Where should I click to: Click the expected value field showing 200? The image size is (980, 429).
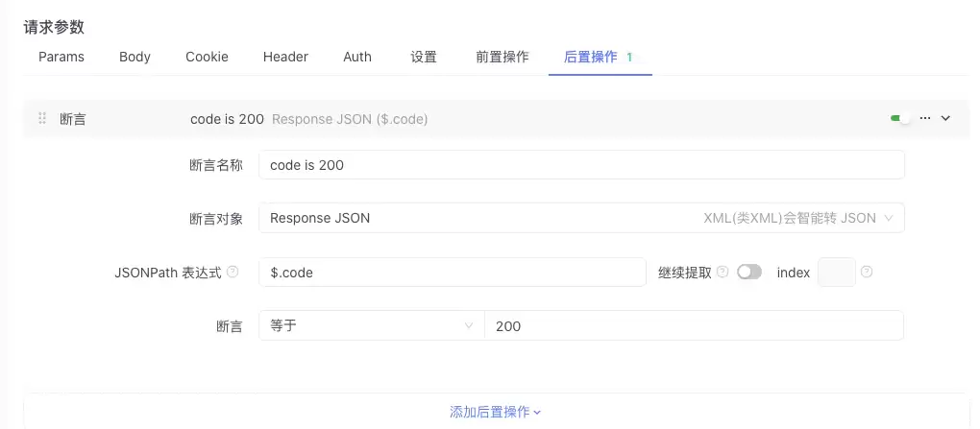695,326
